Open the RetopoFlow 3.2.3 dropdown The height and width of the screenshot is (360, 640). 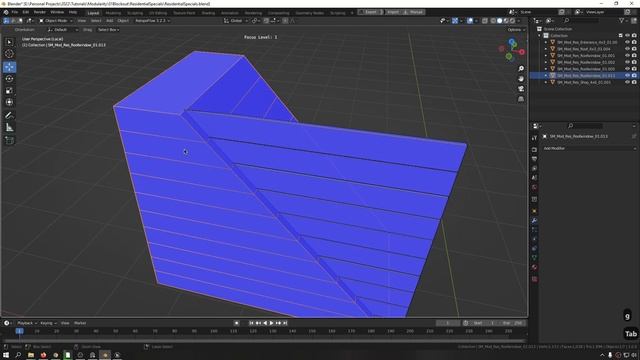(153, 20)
